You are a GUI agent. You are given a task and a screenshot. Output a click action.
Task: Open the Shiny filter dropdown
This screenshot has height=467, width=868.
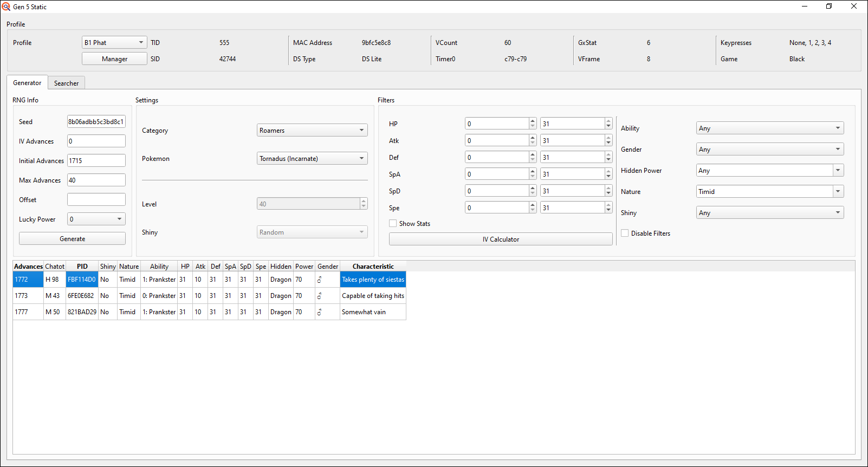770,212
